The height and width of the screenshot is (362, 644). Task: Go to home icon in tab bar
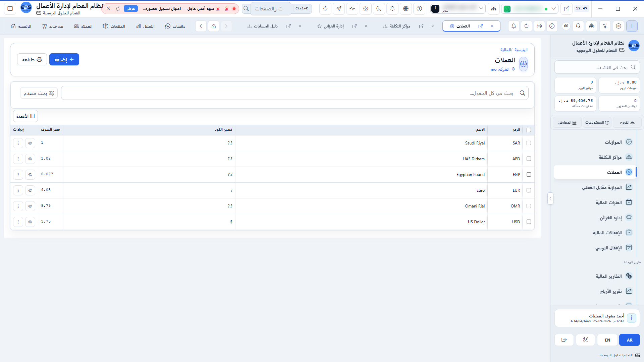coord(214,26)
